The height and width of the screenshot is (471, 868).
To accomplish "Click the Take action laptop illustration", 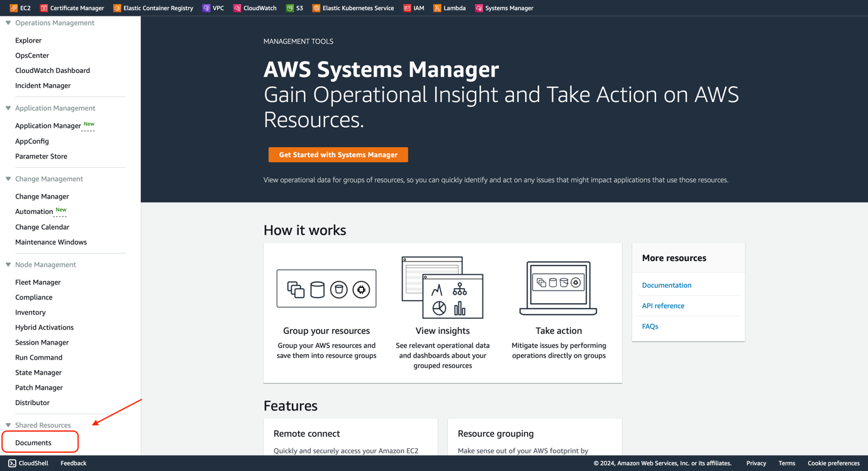I will tap(559, 289).
